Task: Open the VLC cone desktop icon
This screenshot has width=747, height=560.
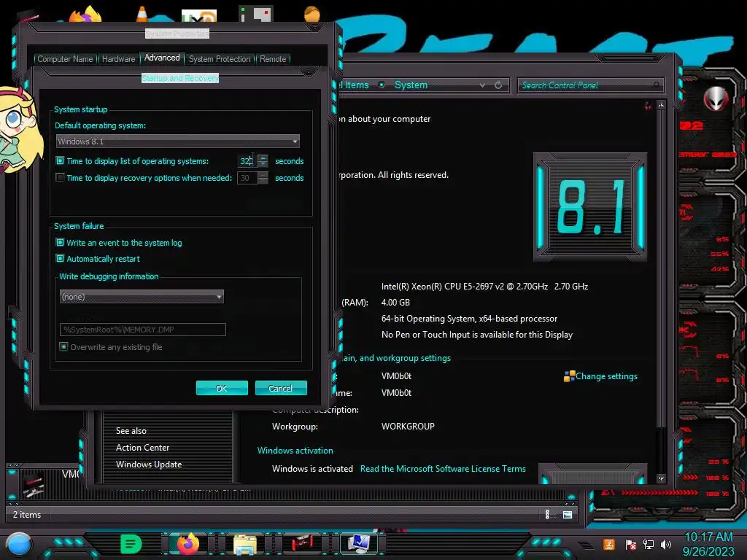Action: pos(142,13)
